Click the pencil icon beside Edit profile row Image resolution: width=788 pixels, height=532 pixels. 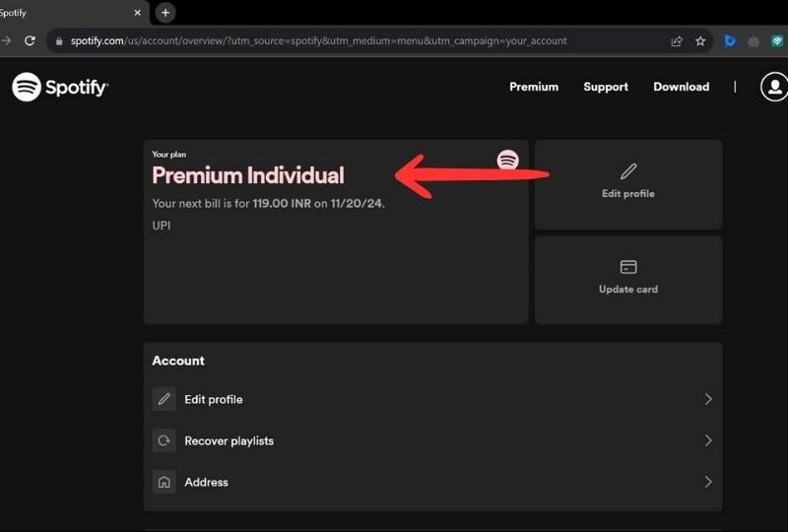pyautogui.click(x=164, y=399)
